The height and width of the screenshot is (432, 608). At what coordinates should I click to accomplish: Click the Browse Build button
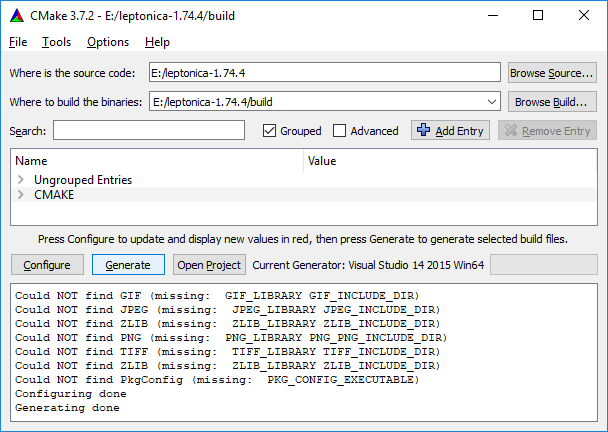tap(552, 102)
